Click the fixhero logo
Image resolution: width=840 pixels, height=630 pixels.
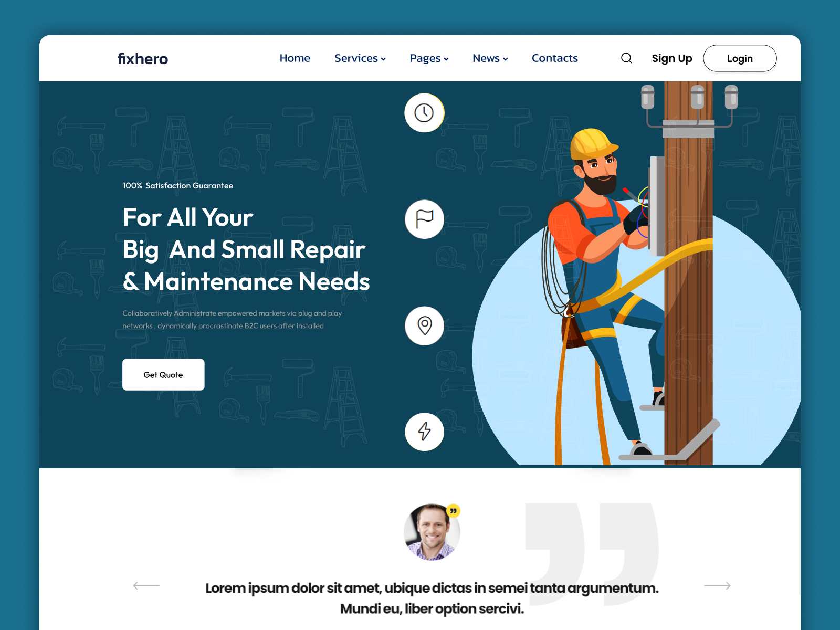142,59
